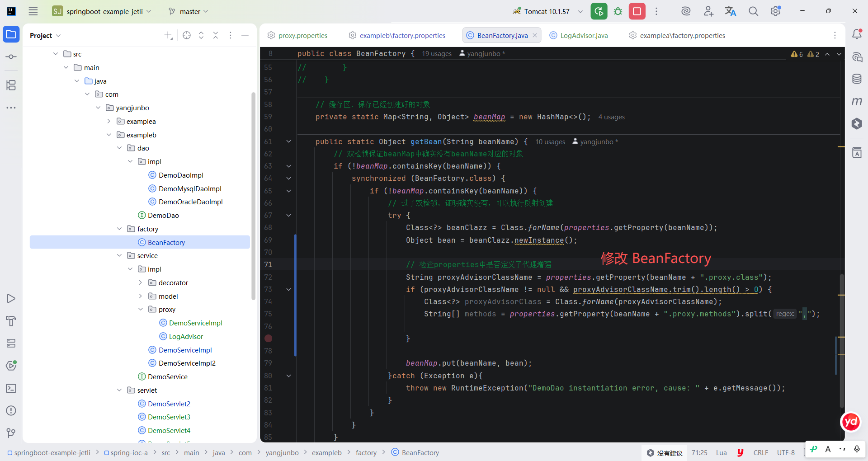
Task: Click 10 usages hint on getBean
Action: point(550,142)
